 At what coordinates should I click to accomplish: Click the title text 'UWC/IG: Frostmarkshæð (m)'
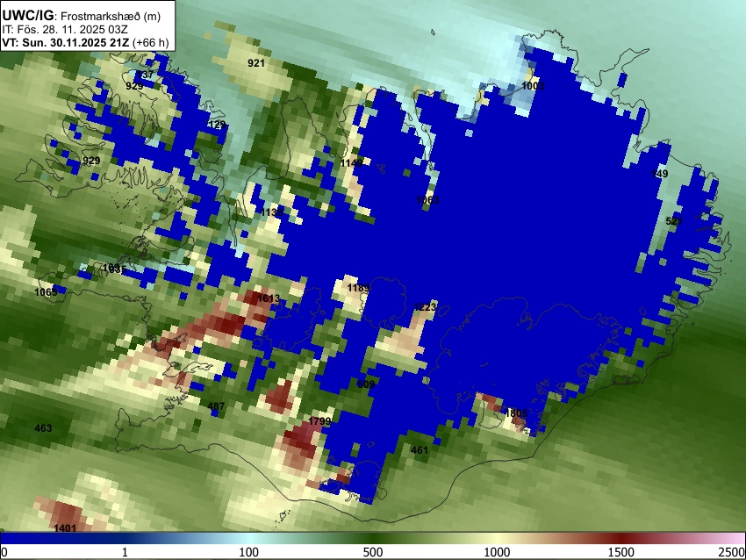82,16
